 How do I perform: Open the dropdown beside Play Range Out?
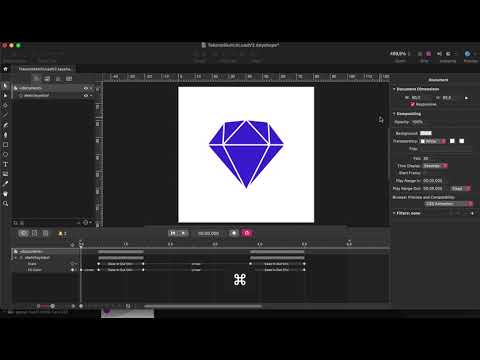[461, 188]
